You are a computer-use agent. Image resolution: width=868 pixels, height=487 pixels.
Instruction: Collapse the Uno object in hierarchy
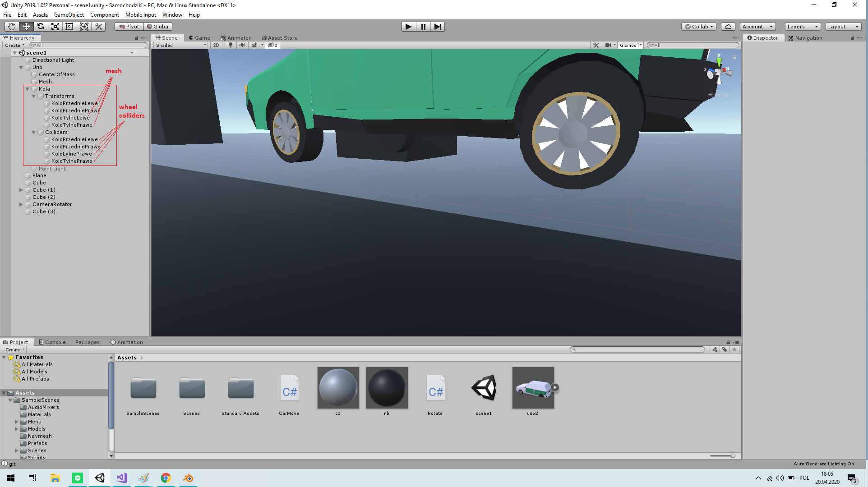(x=21, y=67)
